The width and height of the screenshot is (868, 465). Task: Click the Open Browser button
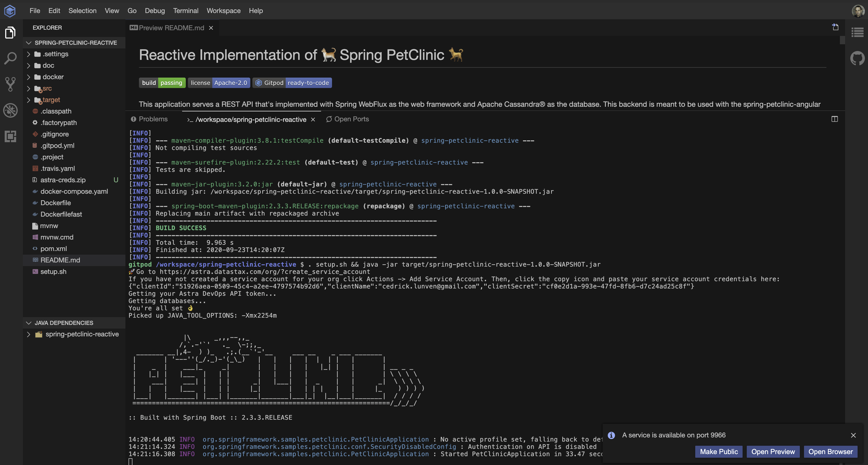pyautogui.click(x=830, y=451)
